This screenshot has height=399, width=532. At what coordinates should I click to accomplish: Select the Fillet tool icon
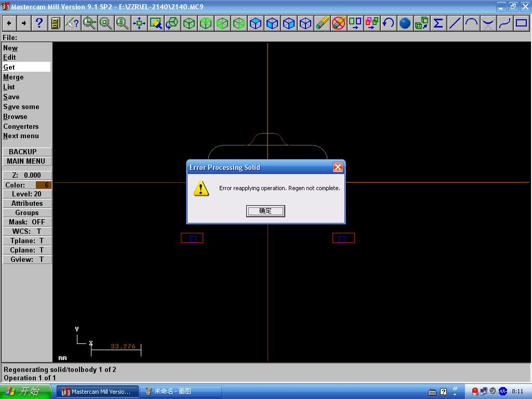488,23
